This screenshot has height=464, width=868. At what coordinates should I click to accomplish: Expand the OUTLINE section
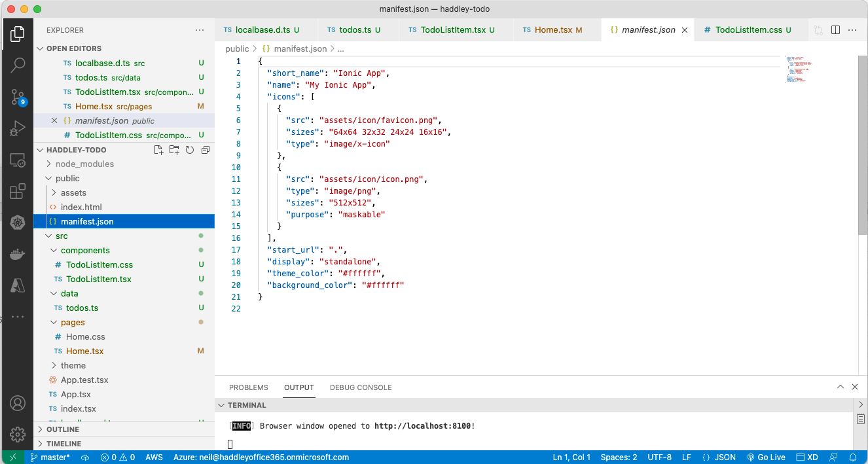coord(63,429)
